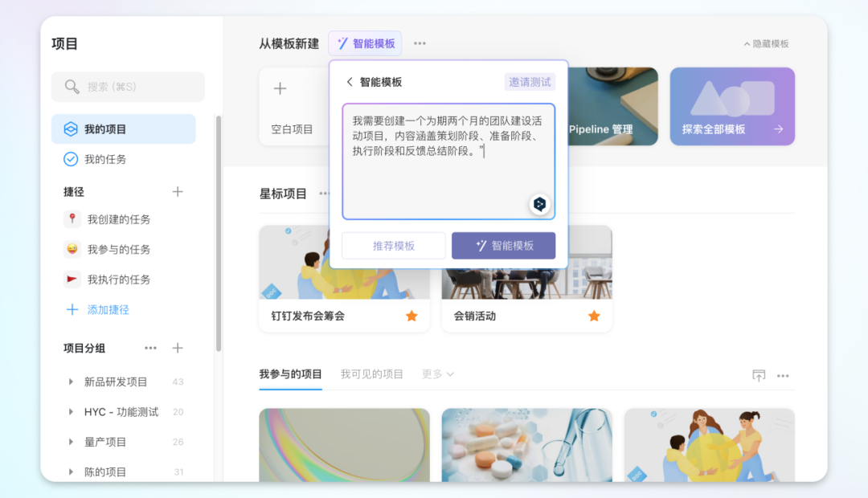Viewport: 868px width, 498px height.
Task: Unstar the 钉钉发布会筹会 project
Action: (411, 316)
